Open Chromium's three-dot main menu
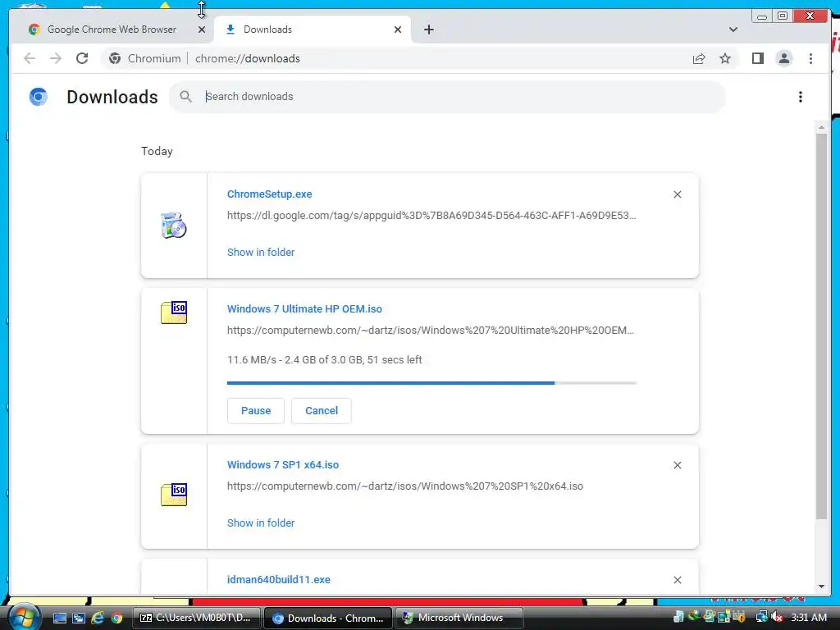 (810, 58)
